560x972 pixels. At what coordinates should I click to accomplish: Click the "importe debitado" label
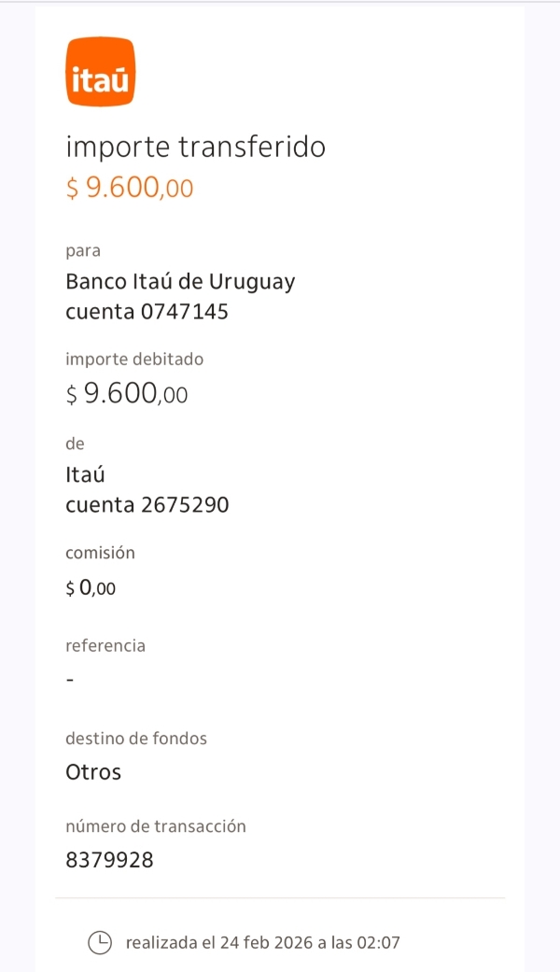[134, 359]
